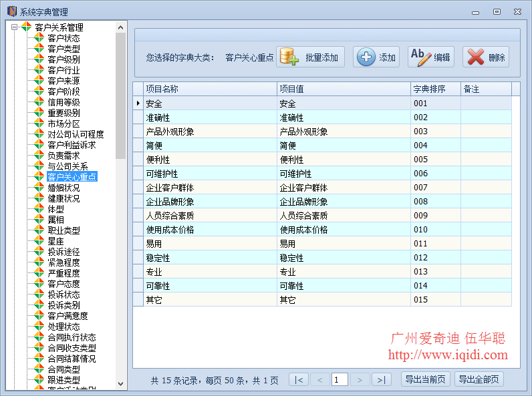This screenshot has width=532, height=396.
Task: Click the 备注 column header
Action: point(486,89)
